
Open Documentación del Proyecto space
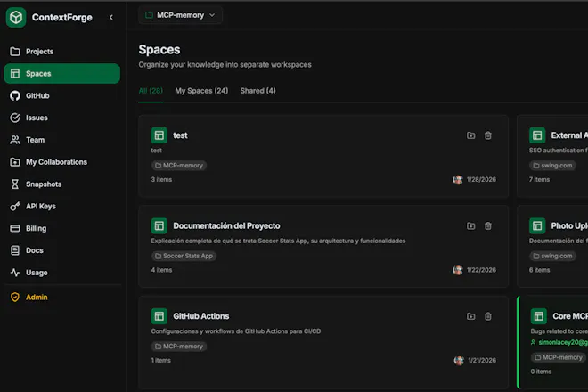click(x=226, y=225)
